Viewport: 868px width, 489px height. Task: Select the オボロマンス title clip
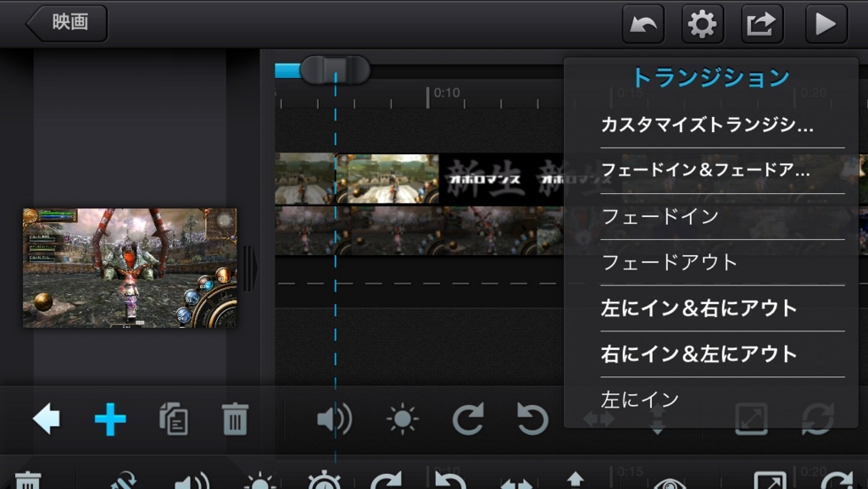[501, 178]
